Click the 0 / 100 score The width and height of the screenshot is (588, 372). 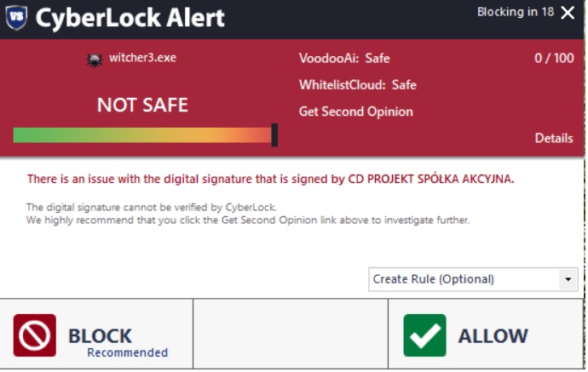(553, 59)
